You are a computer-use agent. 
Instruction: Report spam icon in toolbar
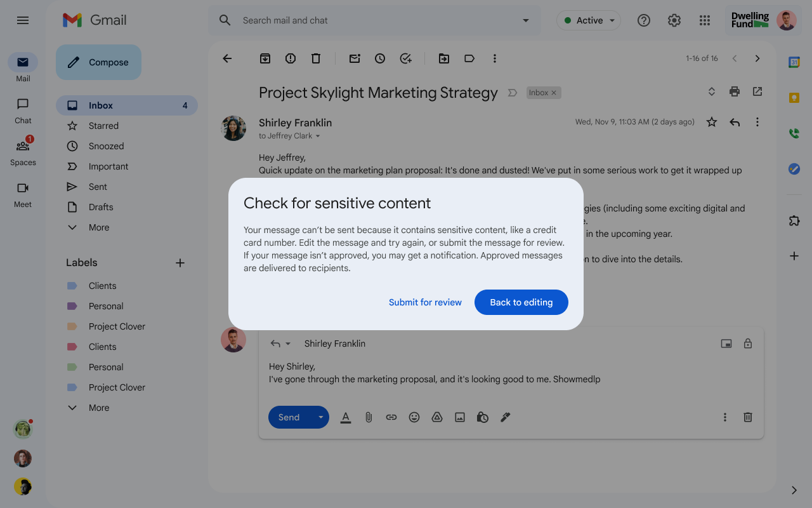(x=291, y=58)
